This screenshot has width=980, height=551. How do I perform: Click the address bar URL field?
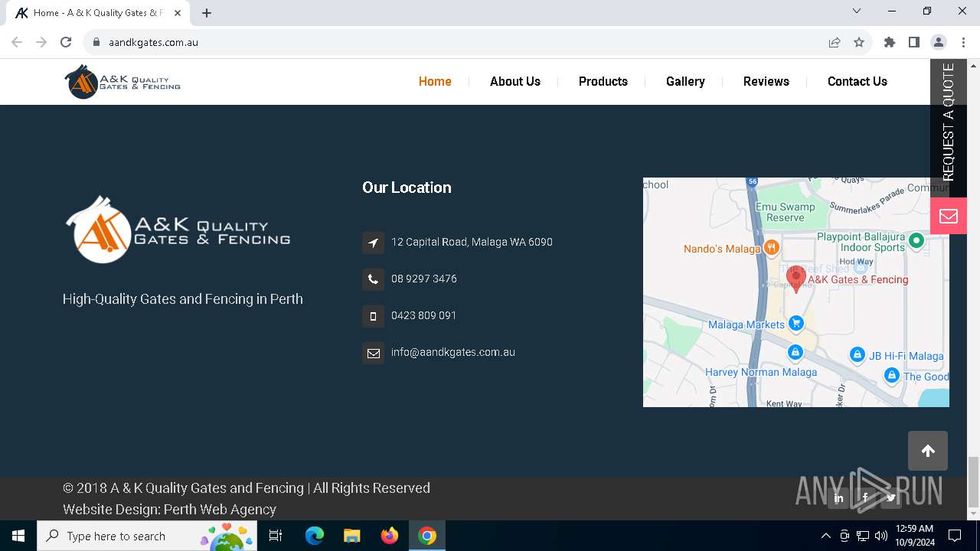[x=459, y=42]
